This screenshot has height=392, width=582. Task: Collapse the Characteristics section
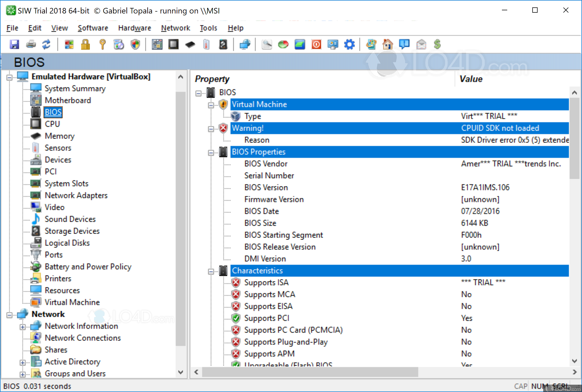point(211,271)
